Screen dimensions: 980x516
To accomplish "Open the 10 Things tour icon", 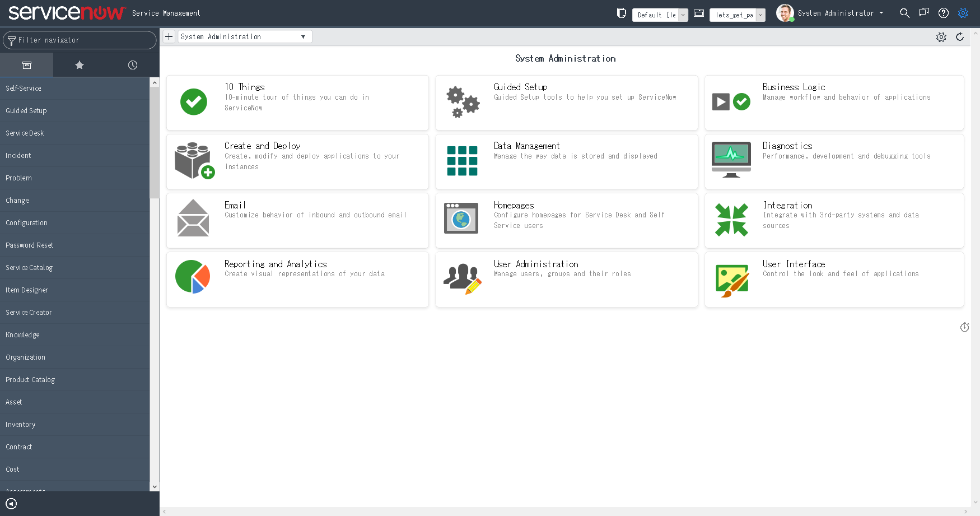I will click(x=193, y=102).
